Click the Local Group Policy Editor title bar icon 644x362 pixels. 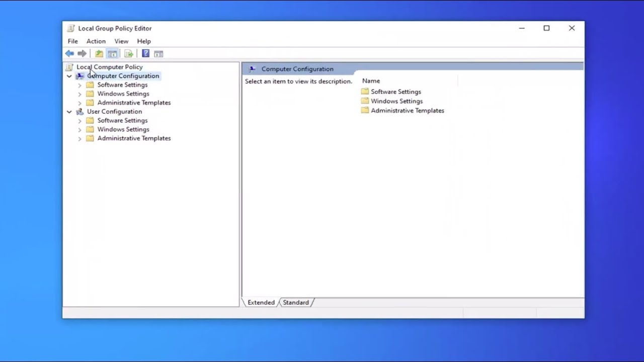71,29
